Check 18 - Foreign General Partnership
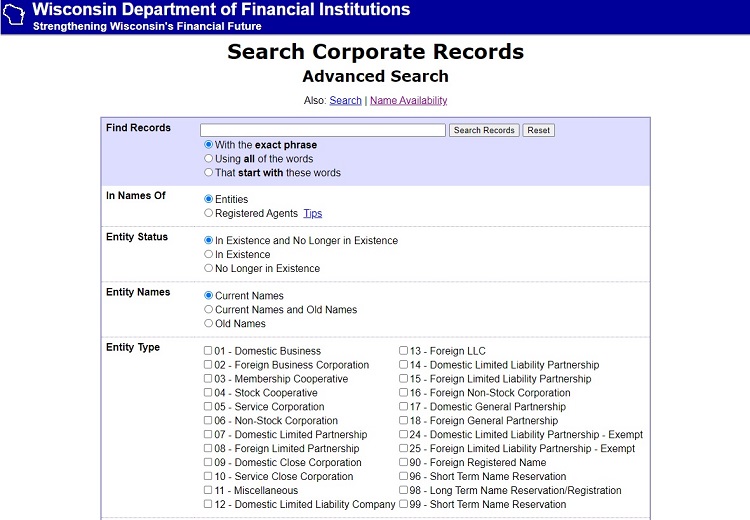 [x=404, y=420]
